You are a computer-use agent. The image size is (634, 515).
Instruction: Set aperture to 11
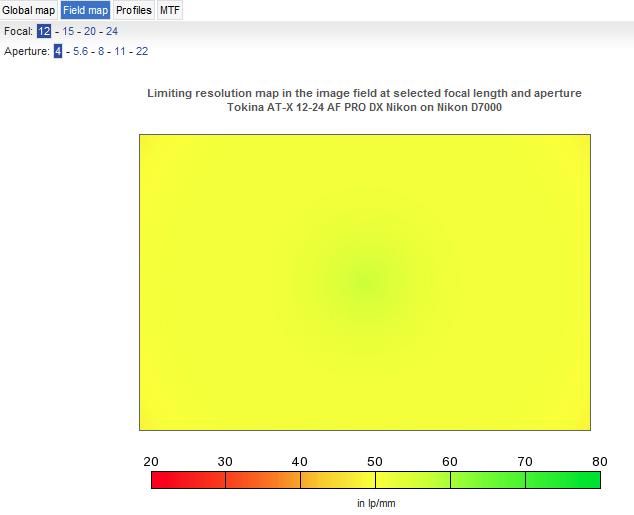[120, 51]
